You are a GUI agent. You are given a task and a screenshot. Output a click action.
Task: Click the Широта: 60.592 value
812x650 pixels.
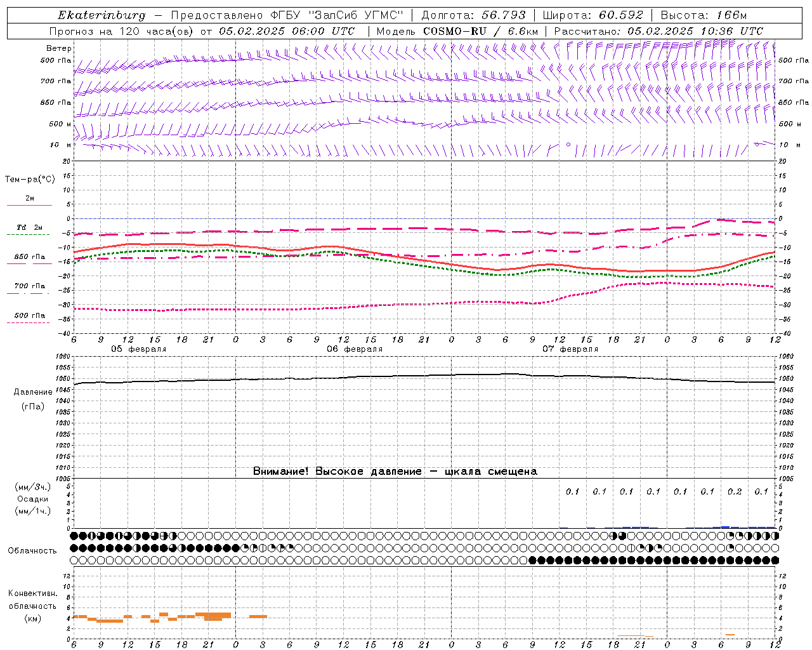click(593, 15)
